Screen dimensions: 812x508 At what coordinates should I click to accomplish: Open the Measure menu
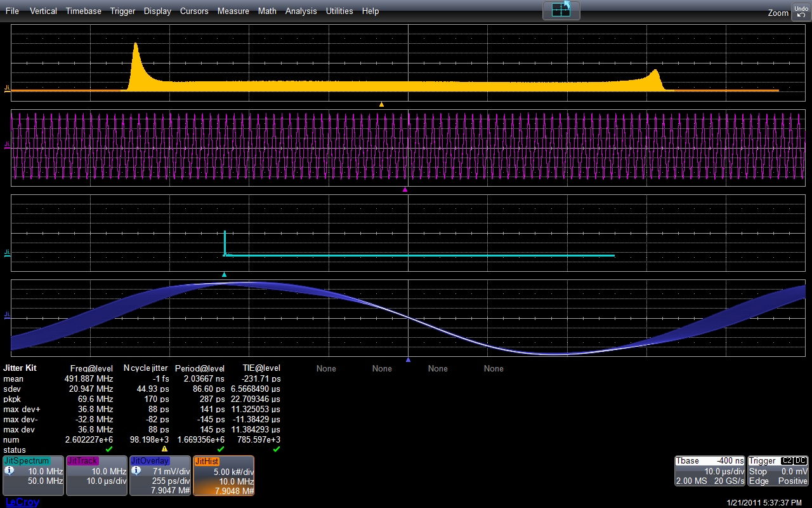(x=233, y=11)
